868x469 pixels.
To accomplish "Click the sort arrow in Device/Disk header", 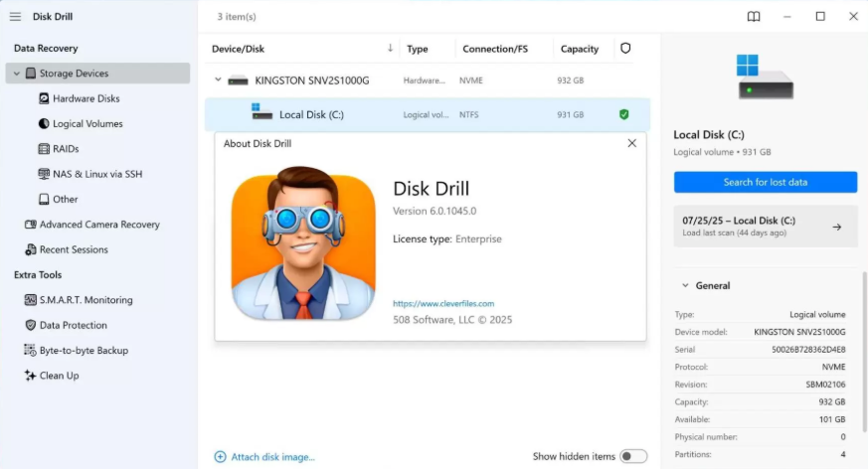I will pyautogui.click(x=391, y=48).
